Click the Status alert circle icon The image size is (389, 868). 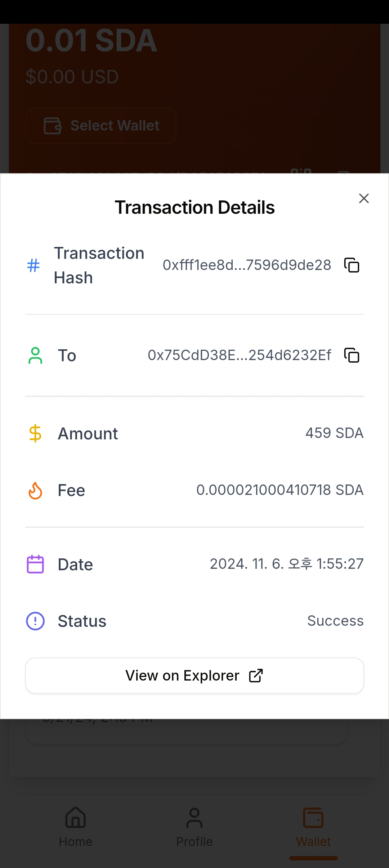point(35,621)
